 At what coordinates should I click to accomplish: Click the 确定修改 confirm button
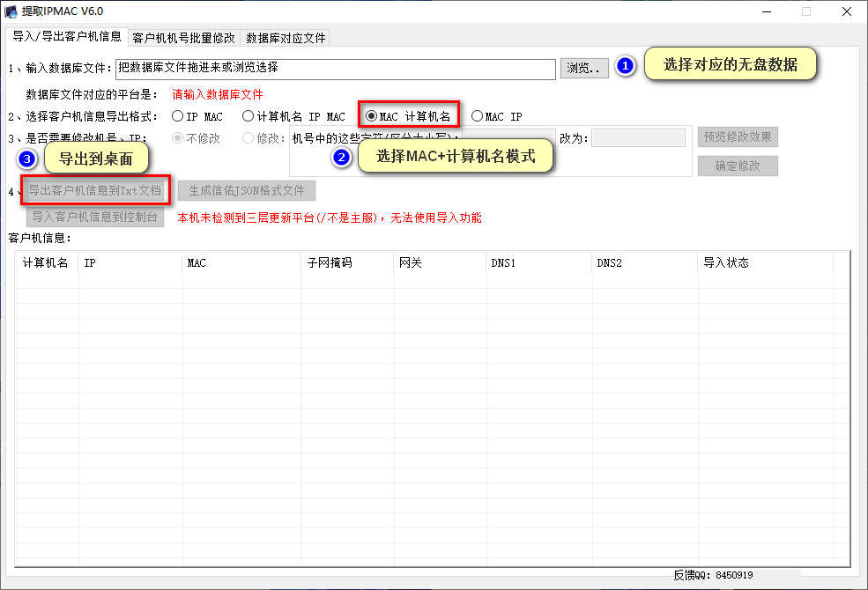tap(738, 166)
